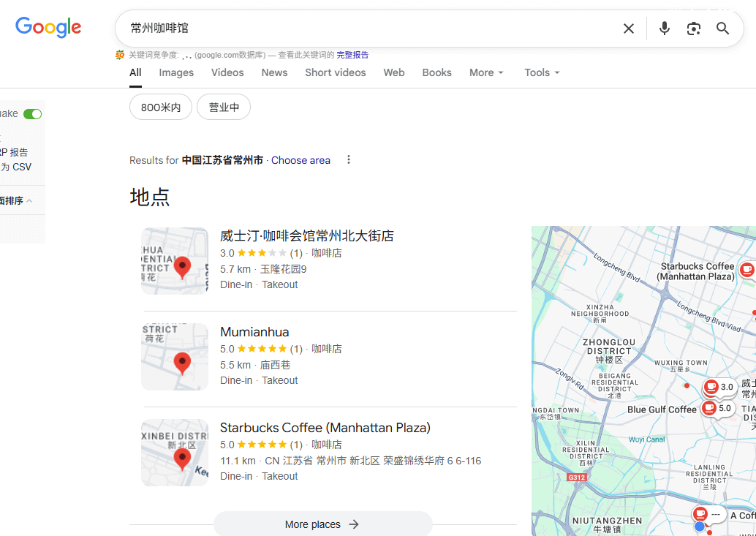This screenshot has height=536, width=756.
Task: Click the 威士汀 listing map thumbnail
Action: (x=175, y=261)
